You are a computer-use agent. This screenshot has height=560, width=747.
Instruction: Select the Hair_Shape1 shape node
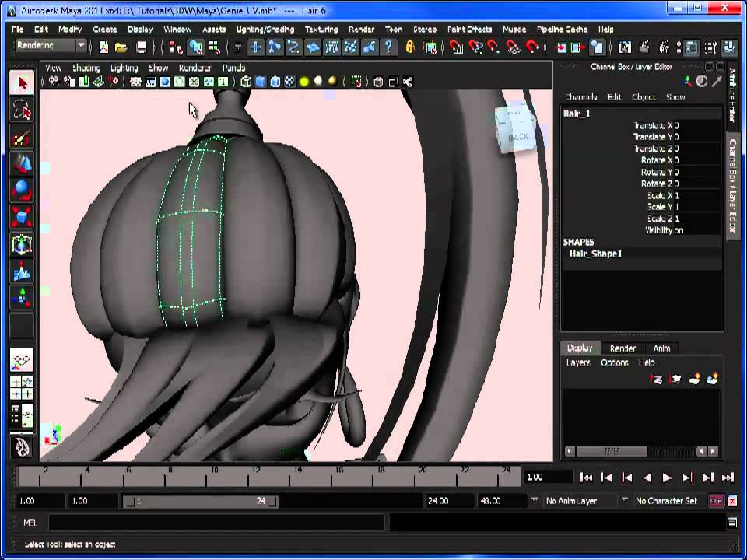point(595,254)
